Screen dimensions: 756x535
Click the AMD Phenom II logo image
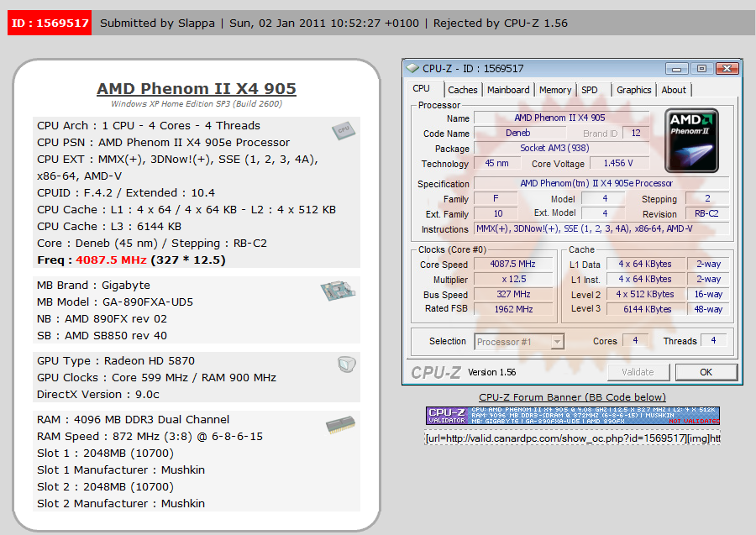click(691, 140)
